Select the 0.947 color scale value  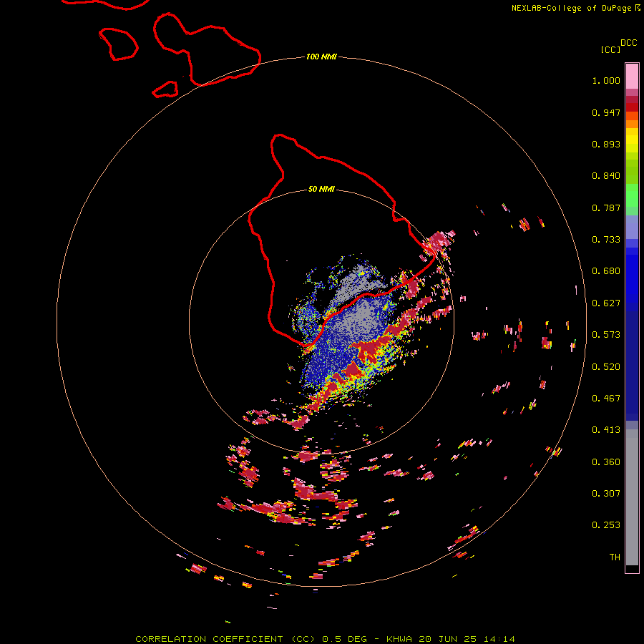[x=606, y=112]
